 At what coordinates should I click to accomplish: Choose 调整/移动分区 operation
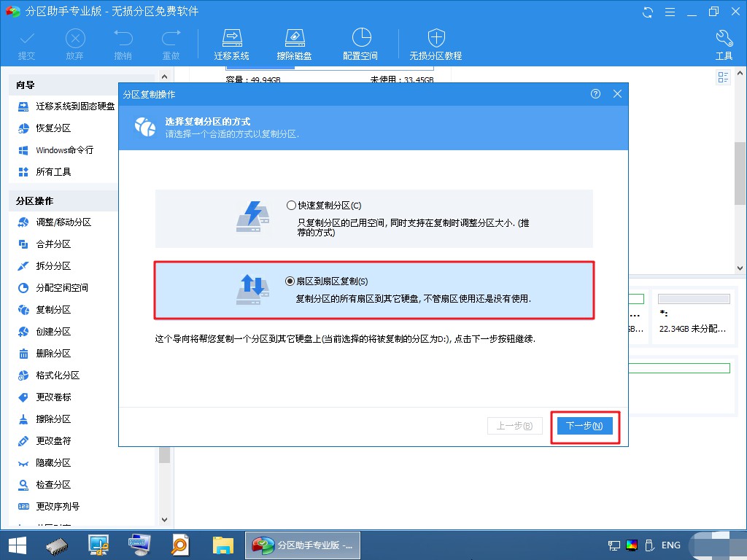54,222
